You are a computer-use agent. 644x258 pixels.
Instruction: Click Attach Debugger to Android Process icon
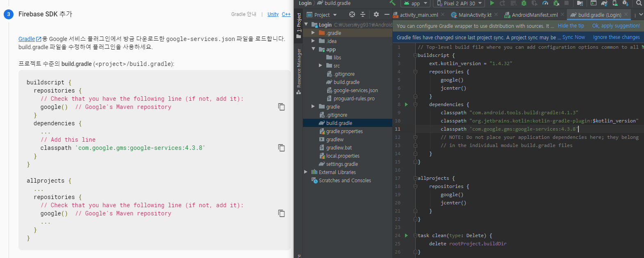(556, 3)
